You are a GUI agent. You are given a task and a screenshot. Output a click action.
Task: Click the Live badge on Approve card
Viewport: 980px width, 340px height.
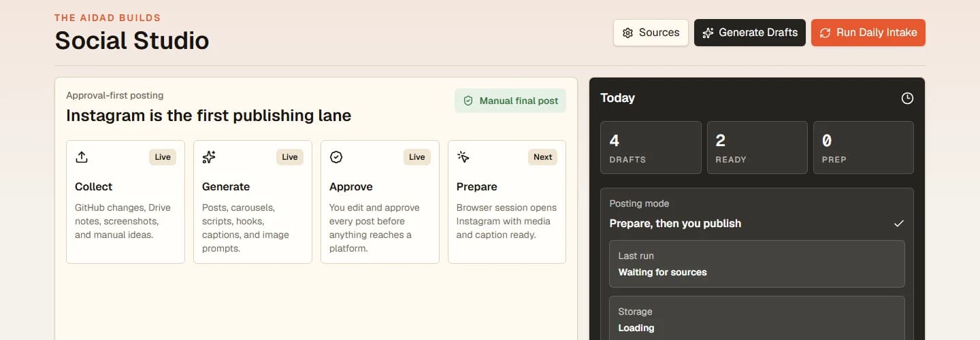(417, 157)
